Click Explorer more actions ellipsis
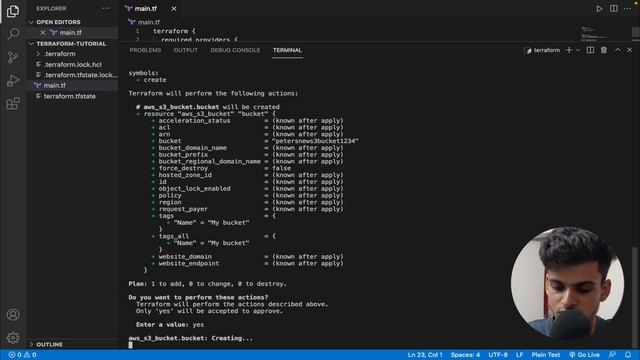This screenshot has height=360, width=640. click(106, 8)
